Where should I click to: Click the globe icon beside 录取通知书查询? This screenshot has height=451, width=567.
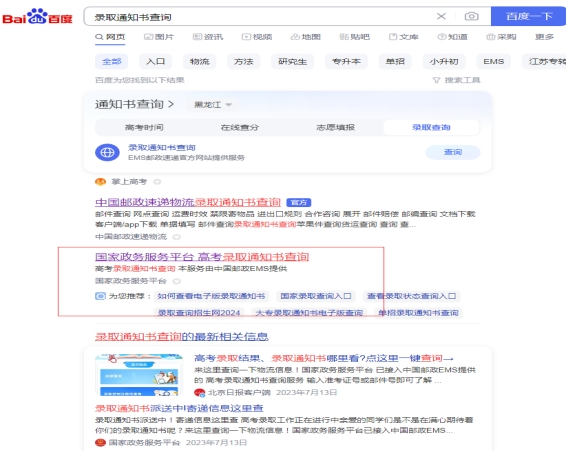tap(107, 152)
